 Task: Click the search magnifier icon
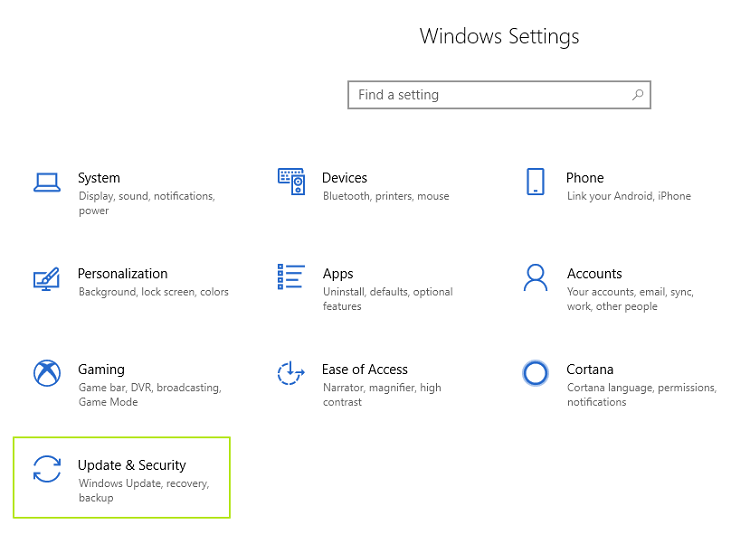pyautogui.click(x=637, y=95)
